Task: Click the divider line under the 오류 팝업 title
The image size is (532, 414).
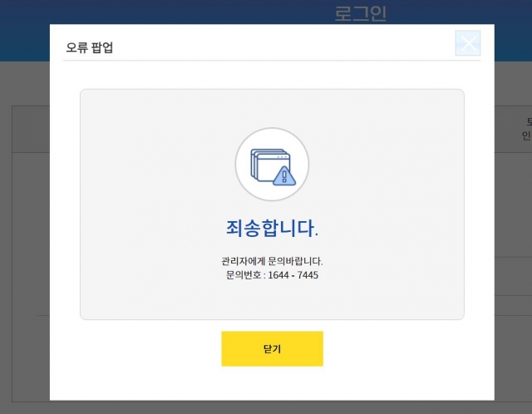Action: point(272,61)
